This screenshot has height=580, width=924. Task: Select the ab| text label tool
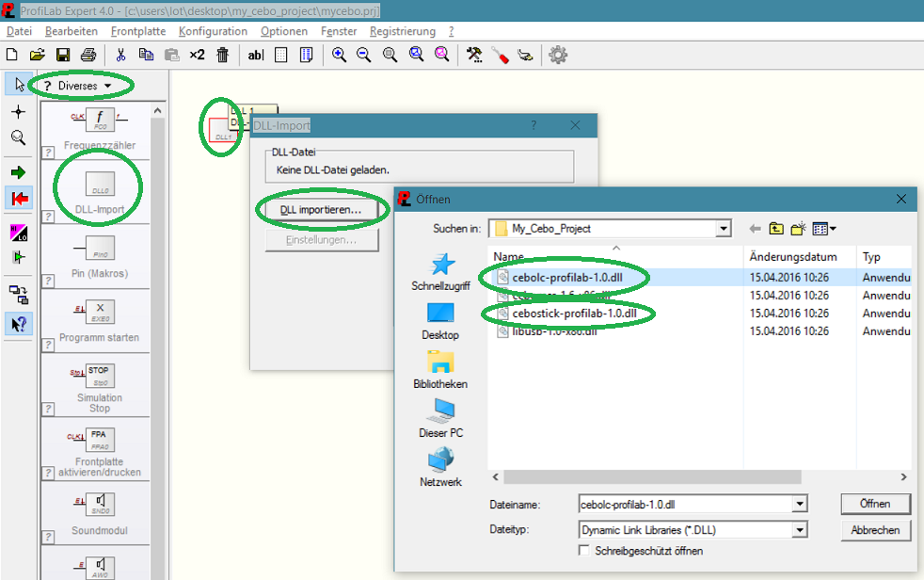point(255,55)
